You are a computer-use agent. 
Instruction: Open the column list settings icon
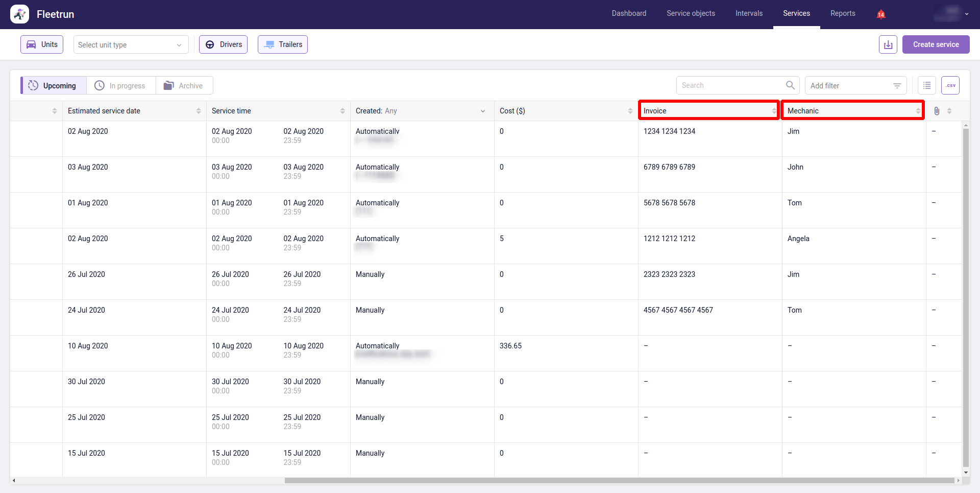926,85
